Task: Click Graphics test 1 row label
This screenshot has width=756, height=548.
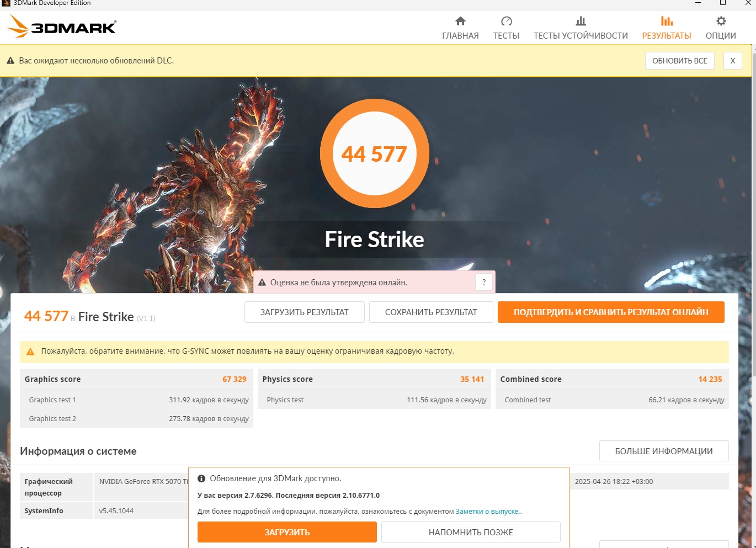Action: click(x=52, y=400)
